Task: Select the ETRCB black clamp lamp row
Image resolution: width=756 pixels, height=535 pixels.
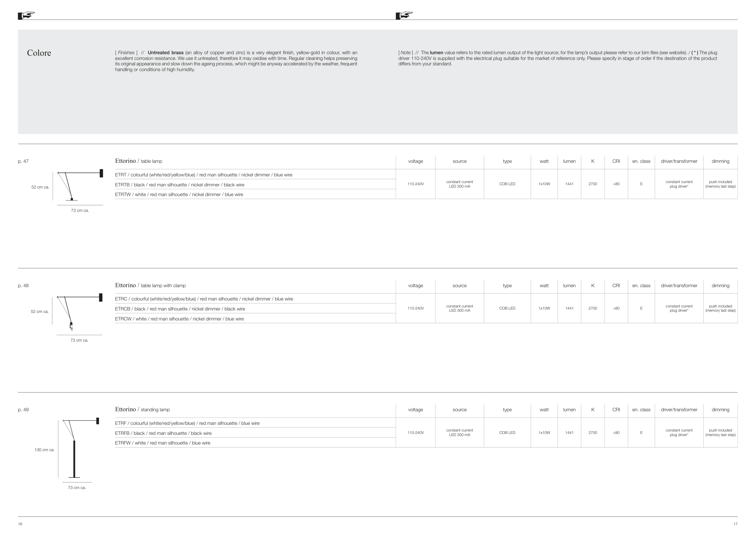Action: pyautogui.click(x=180, y=309)
